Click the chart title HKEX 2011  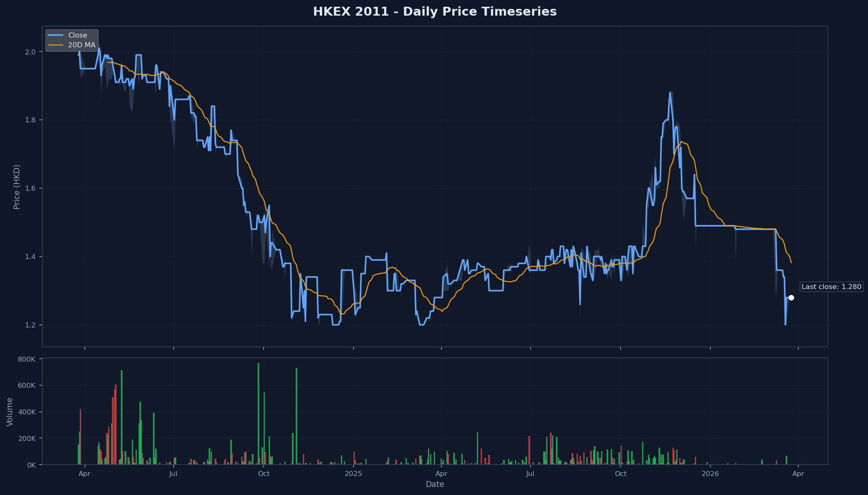[x=435, y=12]
